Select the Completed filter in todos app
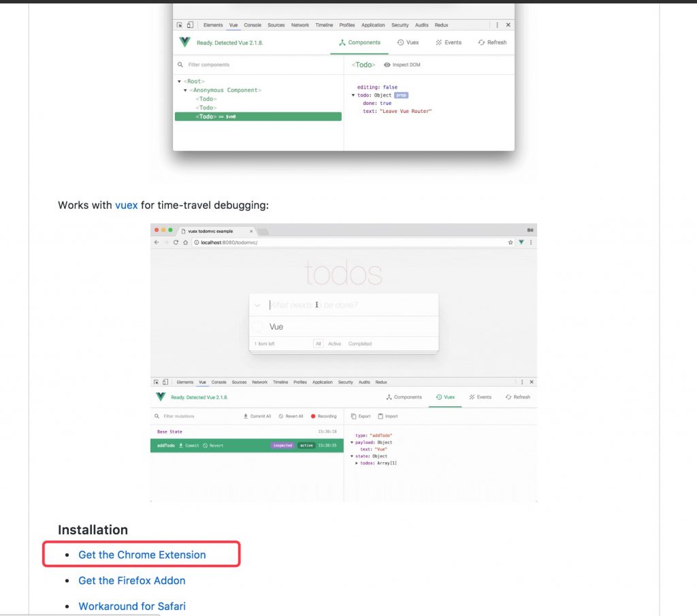 359,344
